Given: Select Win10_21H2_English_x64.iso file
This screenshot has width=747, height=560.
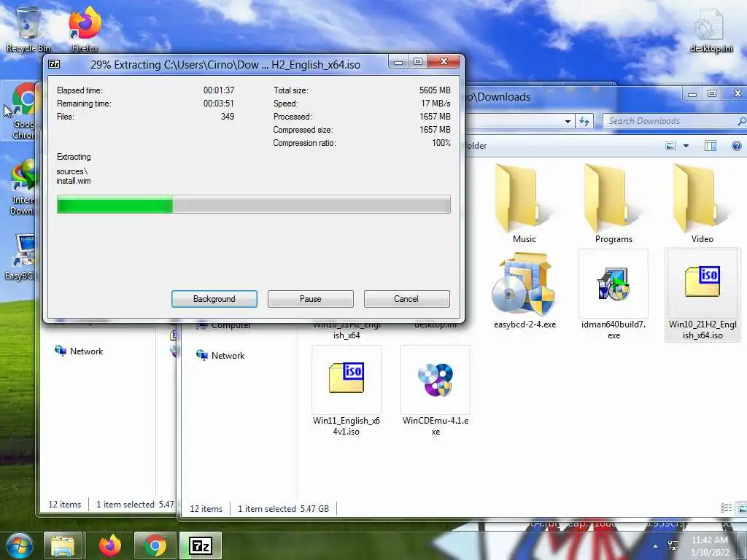Looking at the screenshot, I should click(x=703, y=295).
